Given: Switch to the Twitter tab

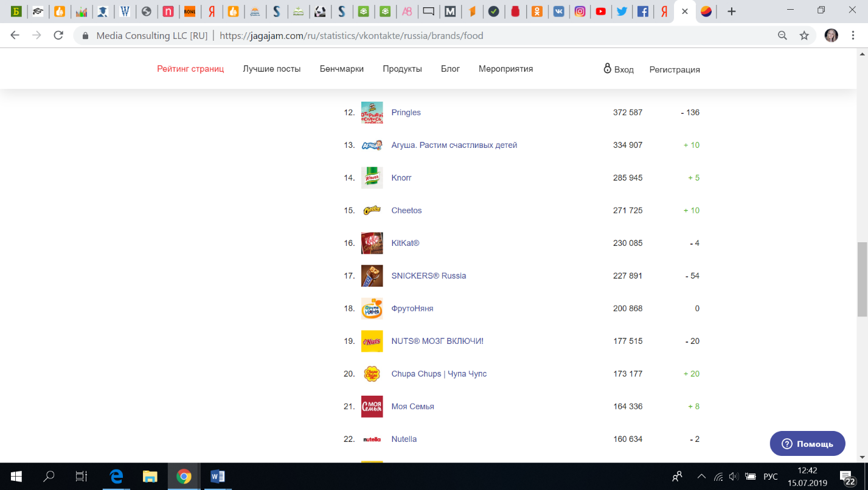Looking at the screenshot, I should click(622, 12).
